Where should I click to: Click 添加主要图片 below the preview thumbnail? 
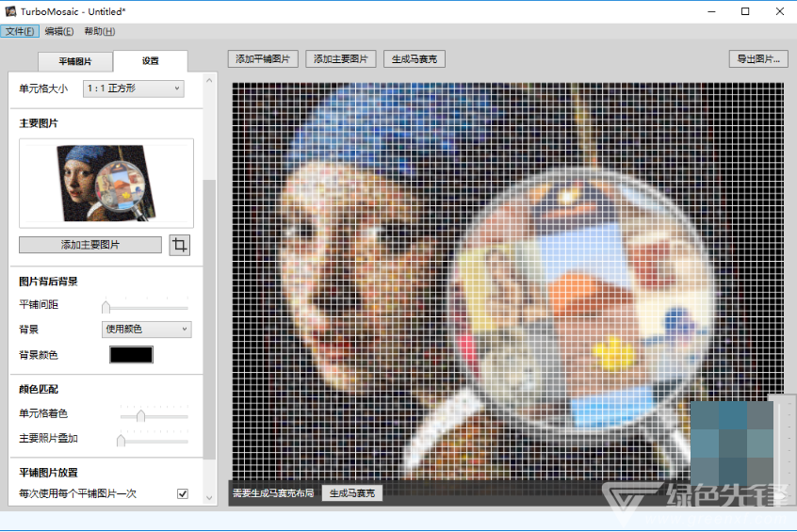[x=90, y=245]
